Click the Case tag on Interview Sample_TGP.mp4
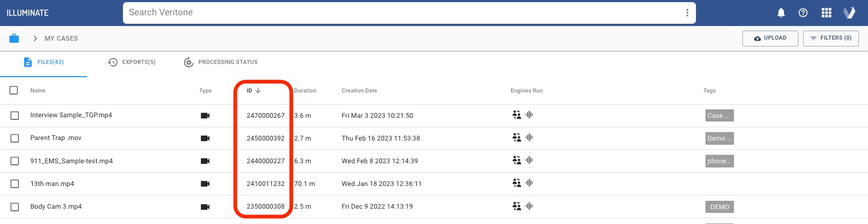This screenshot has height=224, width=868. pyautogui.click(x=720, y=116)
